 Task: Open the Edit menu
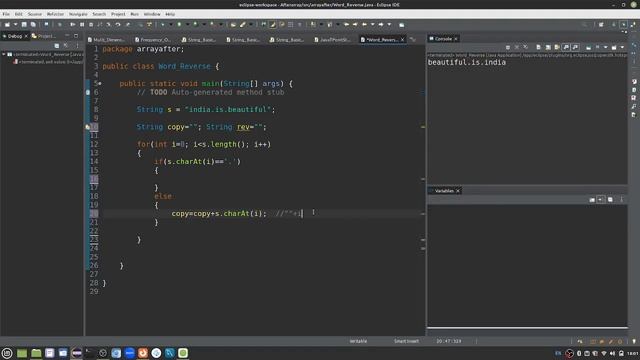click(19, 14)
